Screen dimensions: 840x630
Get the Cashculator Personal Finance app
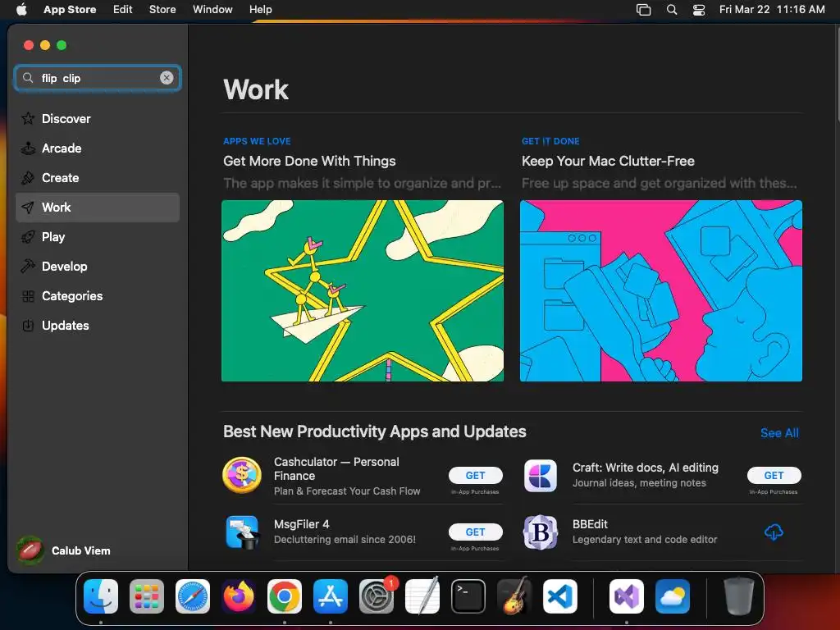click(475, 475)
